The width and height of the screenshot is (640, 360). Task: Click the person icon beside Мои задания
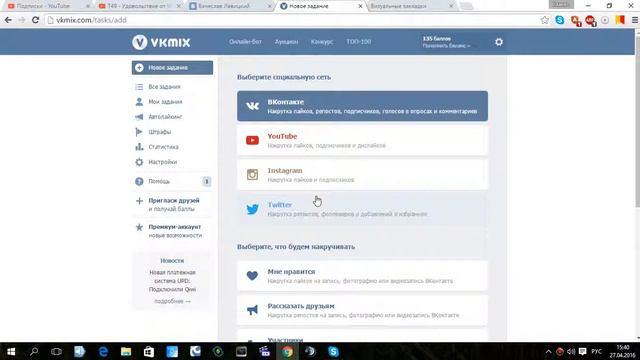[x=139, y=102]
